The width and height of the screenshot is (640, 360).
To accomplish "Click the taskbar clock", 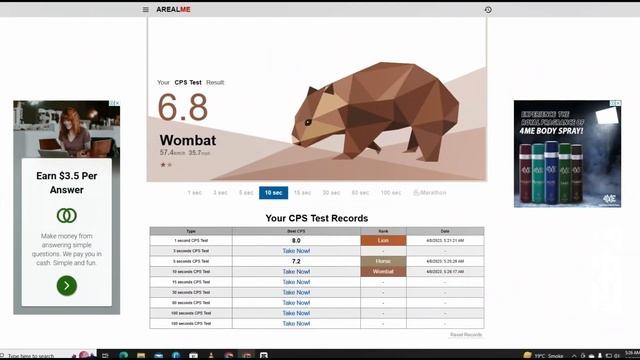I will (632, 354).
